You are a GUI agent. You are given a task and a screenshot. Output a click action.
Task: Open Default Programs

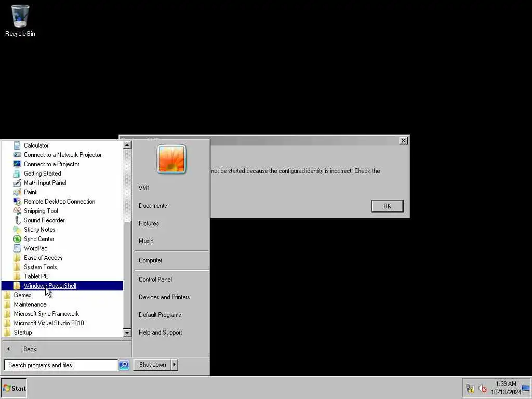click(x=160, y=315)
